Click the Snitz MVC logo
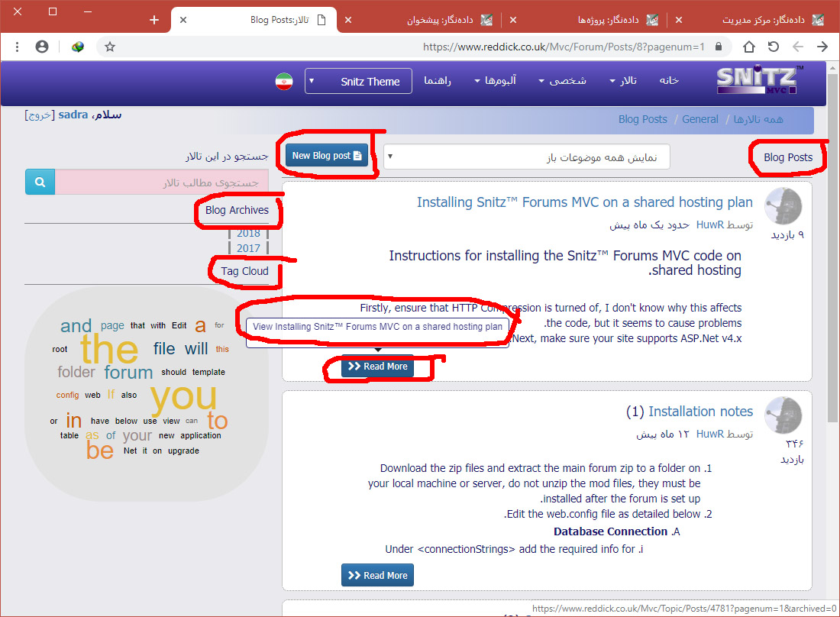840x617 pixels. pos(759,81)
